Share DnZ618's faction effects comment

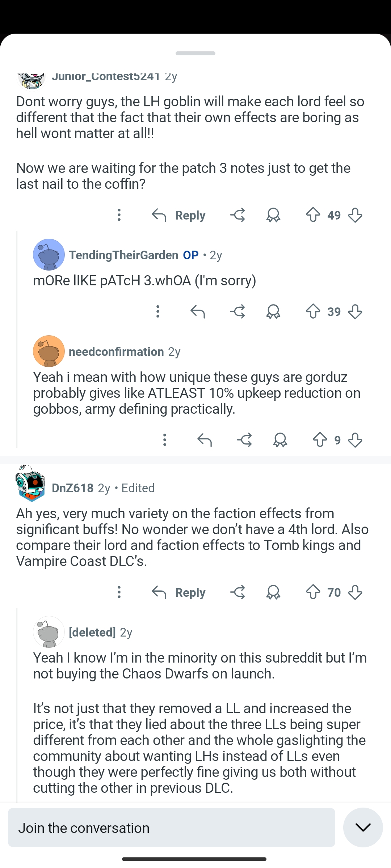tap(237, 592)
